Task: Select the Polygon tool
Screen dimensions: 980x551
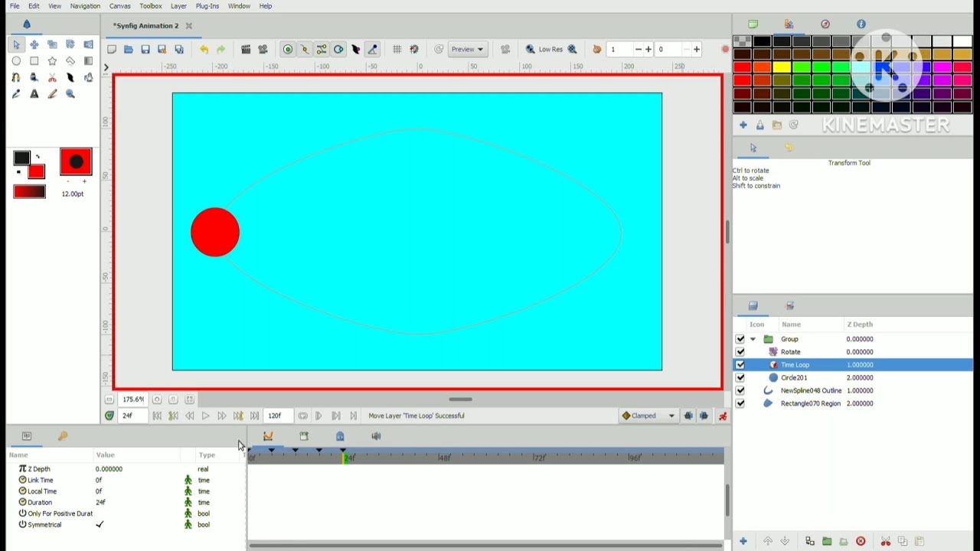Action: coord(70,61)
